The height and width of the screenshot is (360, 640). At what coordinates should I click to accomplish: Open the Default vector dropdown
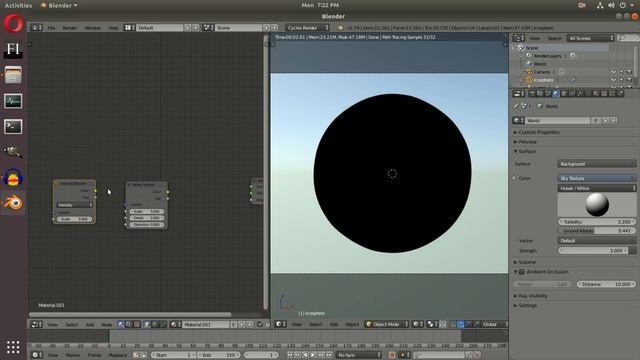tap(597, 241)
